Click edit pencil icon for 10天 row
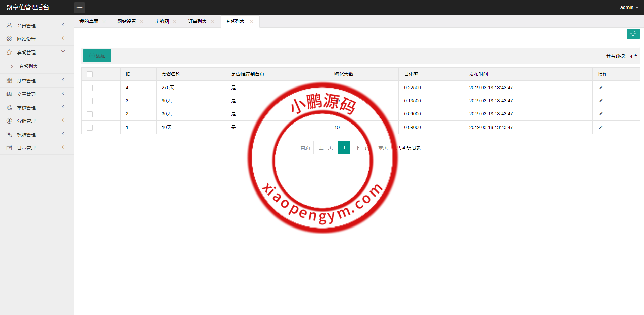 [600, 127]
